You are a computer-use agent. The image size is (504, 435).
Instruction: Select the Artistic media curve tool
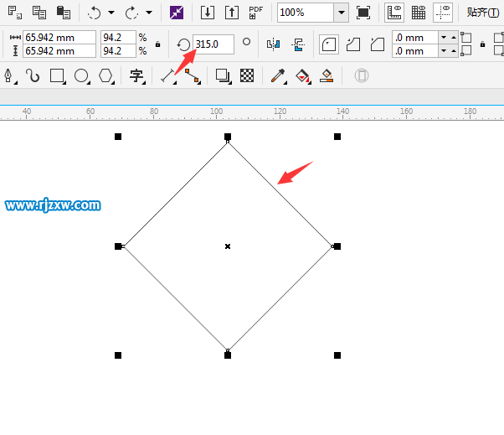click(33, 76)
